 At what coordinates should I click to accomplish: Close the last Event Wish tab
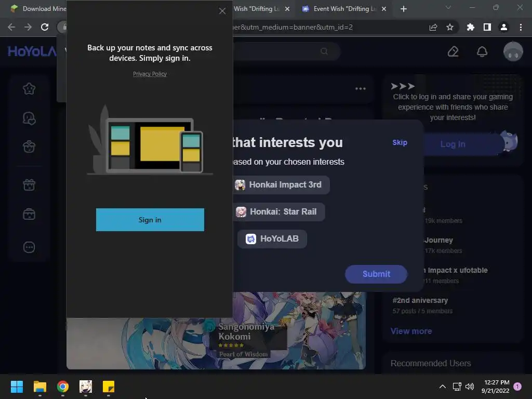(384, 9)
